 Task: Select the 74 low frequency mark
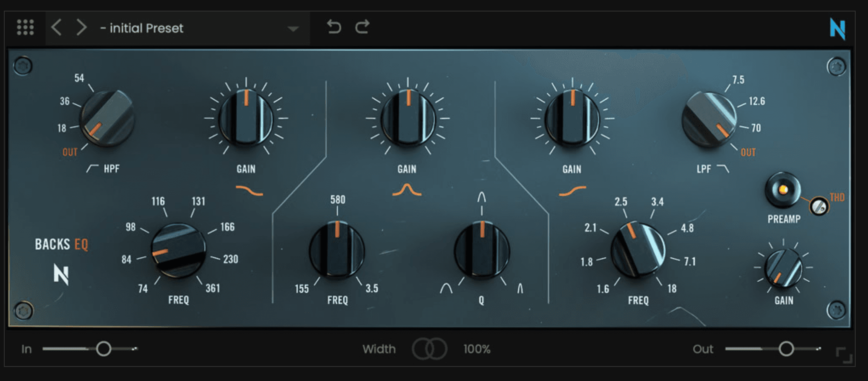143,289
